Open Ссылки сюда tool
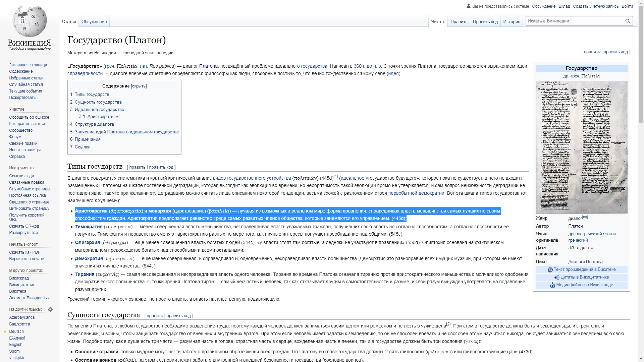This screenshot has width=644, height=362. click(21, 176)
